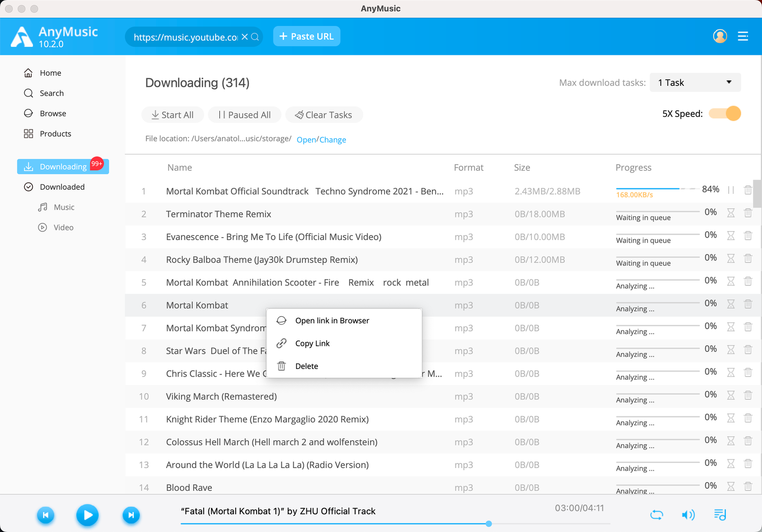Click hourglass icon for Annihilation Scooter row
This screenshot has width=762, height=532.
tap(731, 281)
